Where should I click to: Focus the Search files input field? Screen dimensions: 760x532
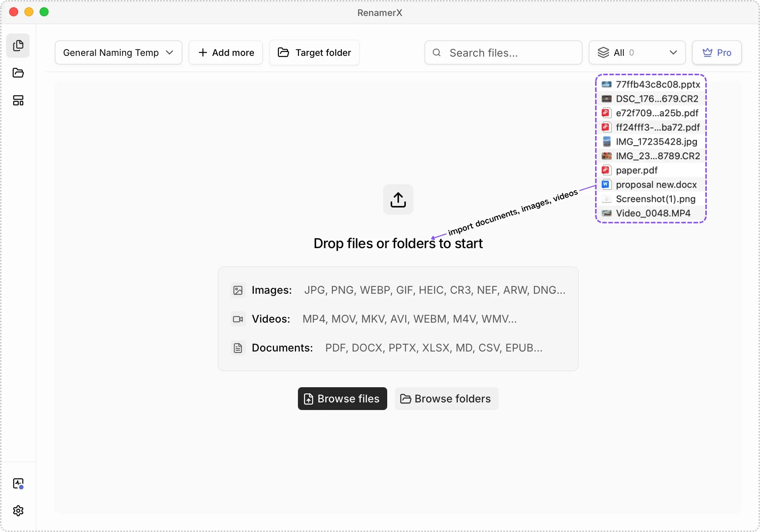coord(503,52)
